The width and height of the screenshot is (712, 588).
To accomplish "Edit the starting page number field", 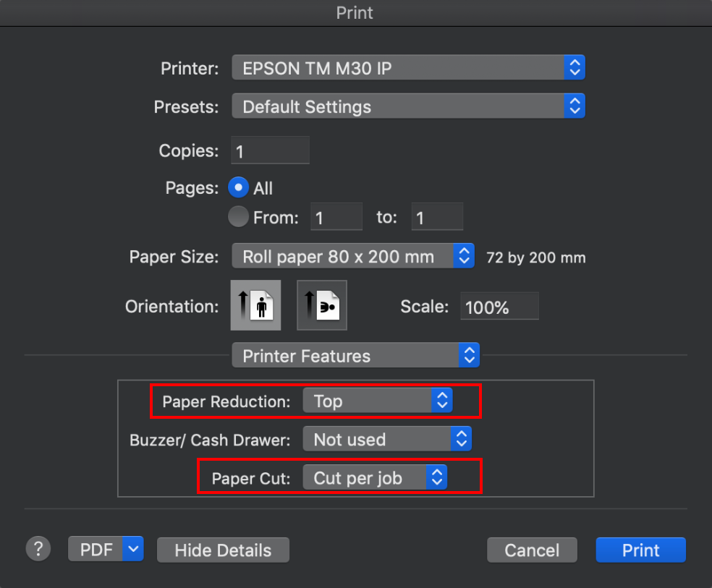I will [336, 216].
